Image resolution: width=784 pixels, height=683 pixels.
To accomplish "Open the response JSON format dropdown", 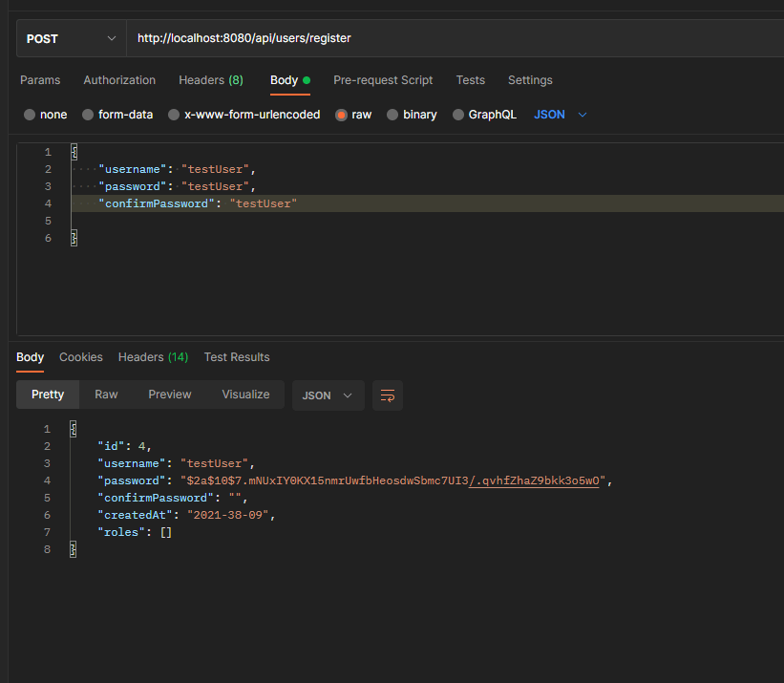I will (x=328, y=395).
